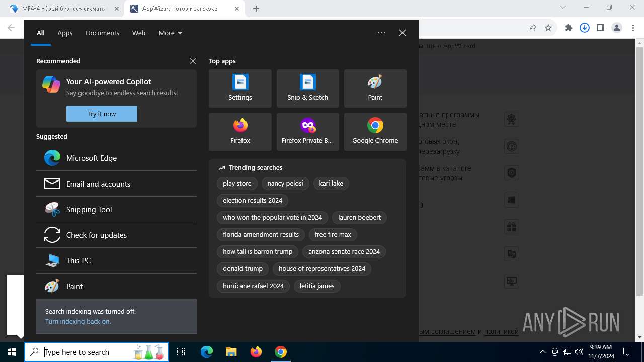Click the Copilot logo icon

point(51,84)
